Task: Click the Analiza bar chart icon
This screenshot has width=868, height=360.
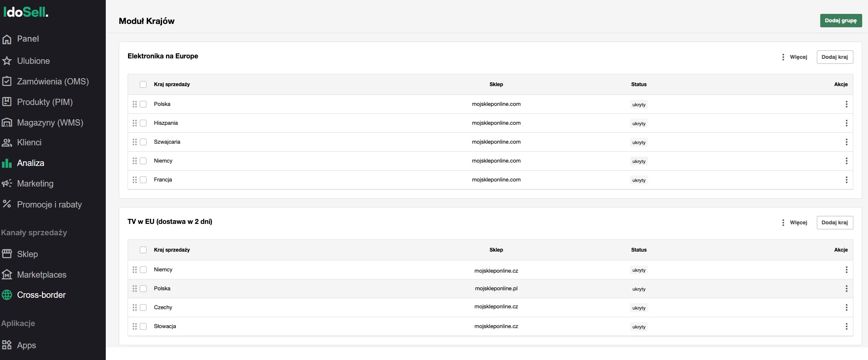Action: (7, 163)
